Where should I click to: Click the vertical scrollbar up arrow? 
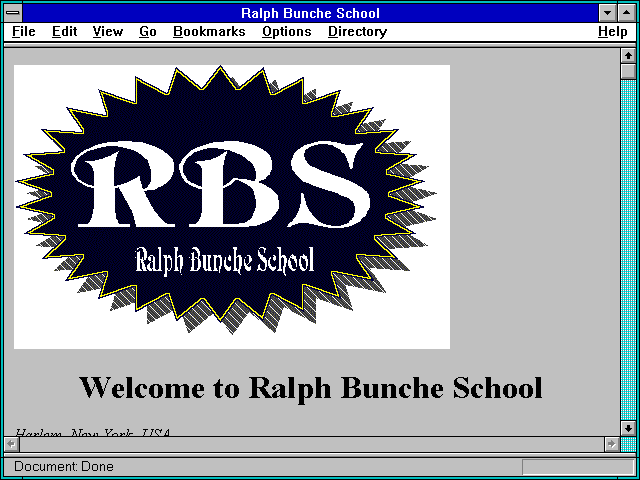(x=628, y=56)
